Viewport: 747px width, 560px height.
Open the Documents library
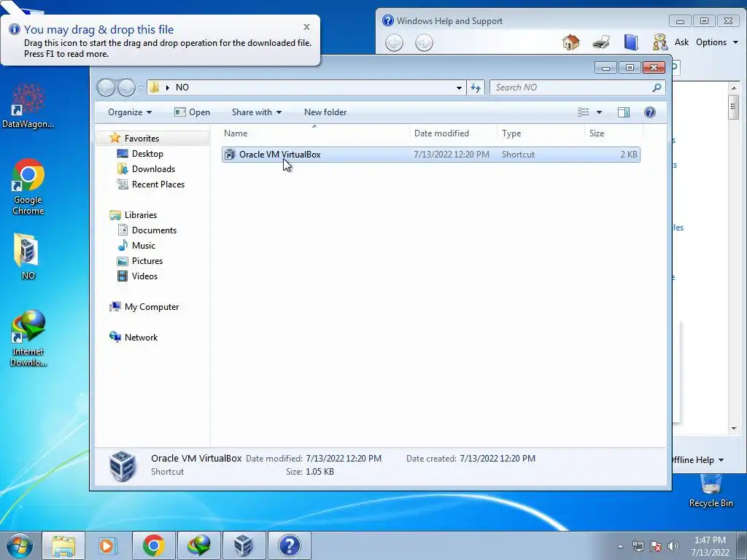click(154, 230)
